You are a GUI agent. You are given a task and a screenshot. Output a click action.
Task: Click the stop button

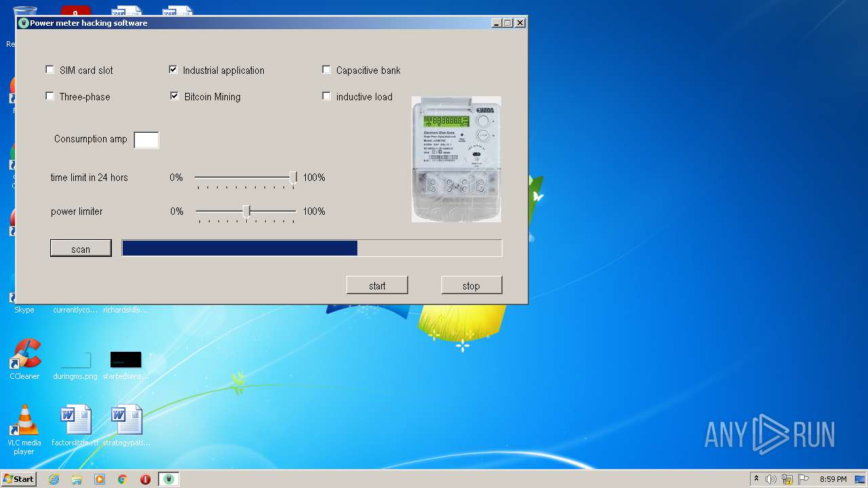pyautogui.click(x=471, y=285)
